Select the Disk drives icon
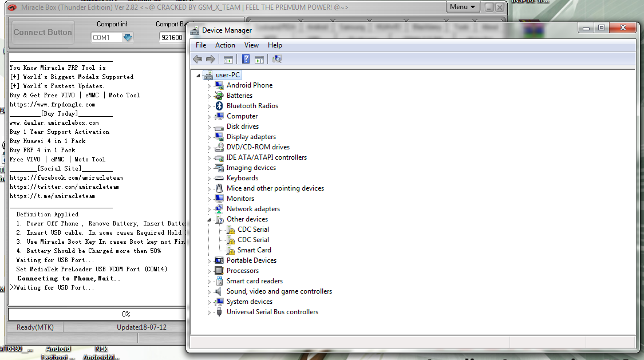 tap(219, 126)
